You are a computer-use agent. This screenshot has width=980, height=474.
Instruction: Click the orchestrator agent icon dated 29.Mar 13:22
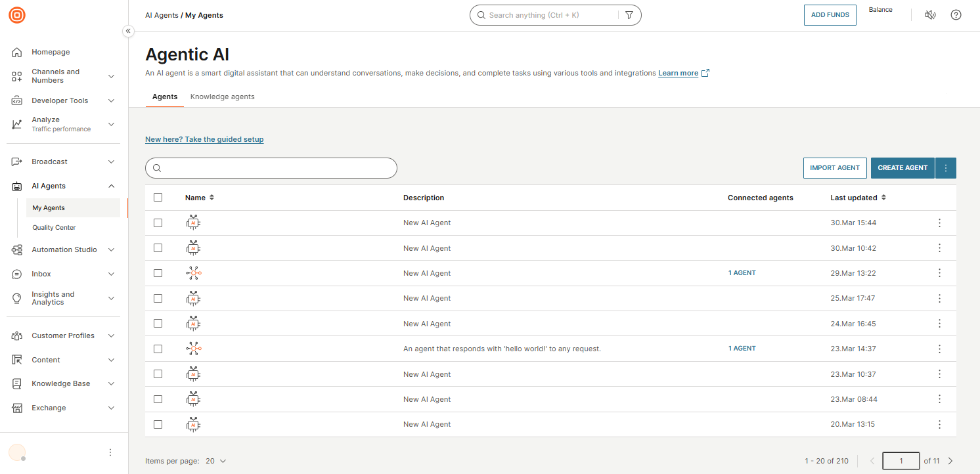[x=193, y=273]
